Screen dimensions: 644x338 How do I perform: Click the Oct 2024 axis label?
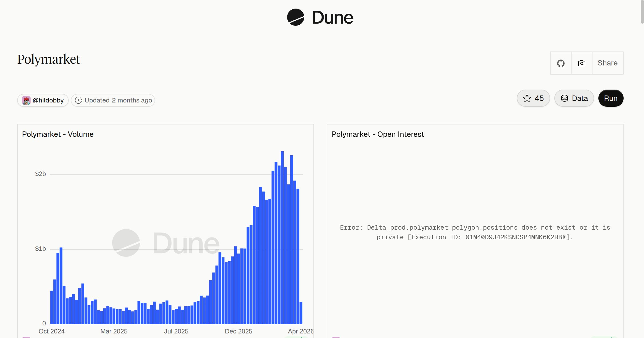(52, 331)
